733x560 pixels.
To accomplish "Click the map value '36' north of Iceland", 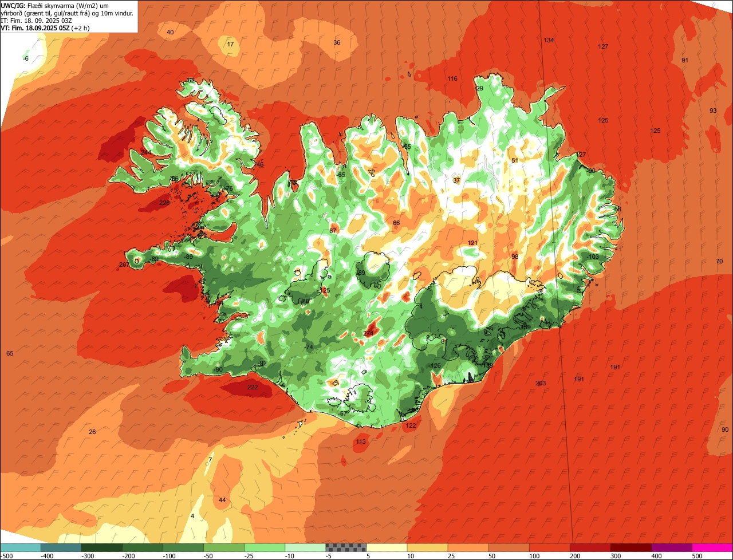I will pyautogui.click(x=337, y=43).
